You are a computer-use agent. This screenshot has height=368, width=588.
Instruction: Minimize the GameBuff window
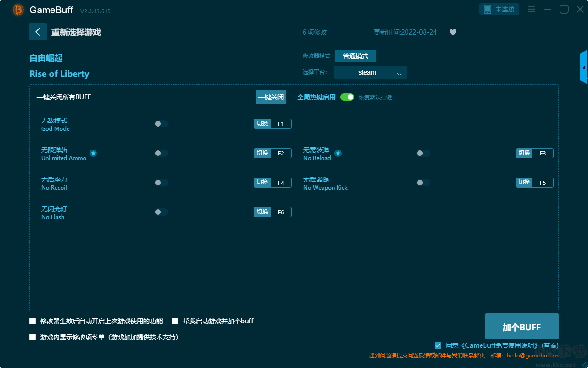(x=548, y=9)
